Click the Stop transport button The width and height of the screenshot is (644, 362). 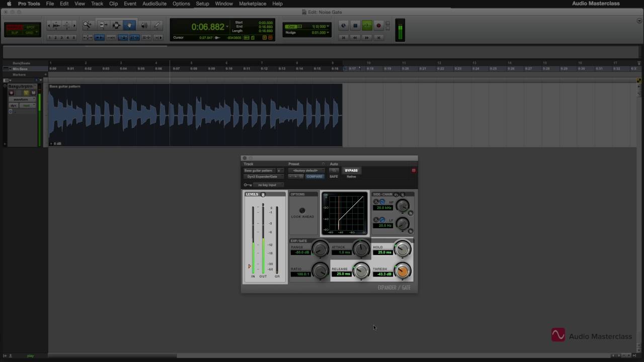355,26
